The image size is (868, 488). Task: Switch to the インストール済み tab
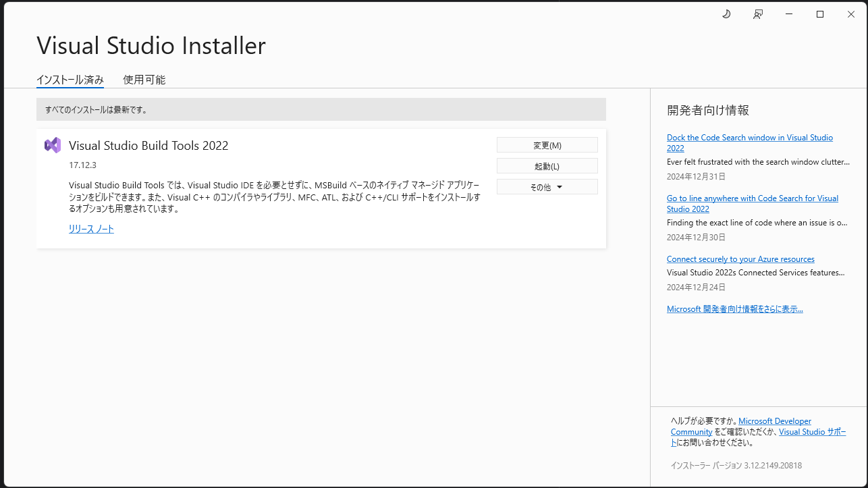pos(70,80)
